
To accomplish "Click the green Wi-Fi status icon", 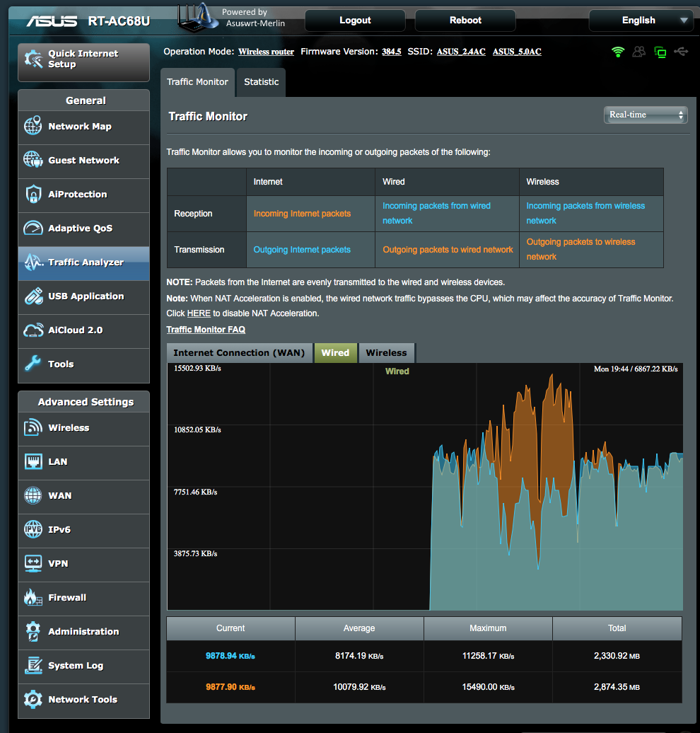I will 618,52.
